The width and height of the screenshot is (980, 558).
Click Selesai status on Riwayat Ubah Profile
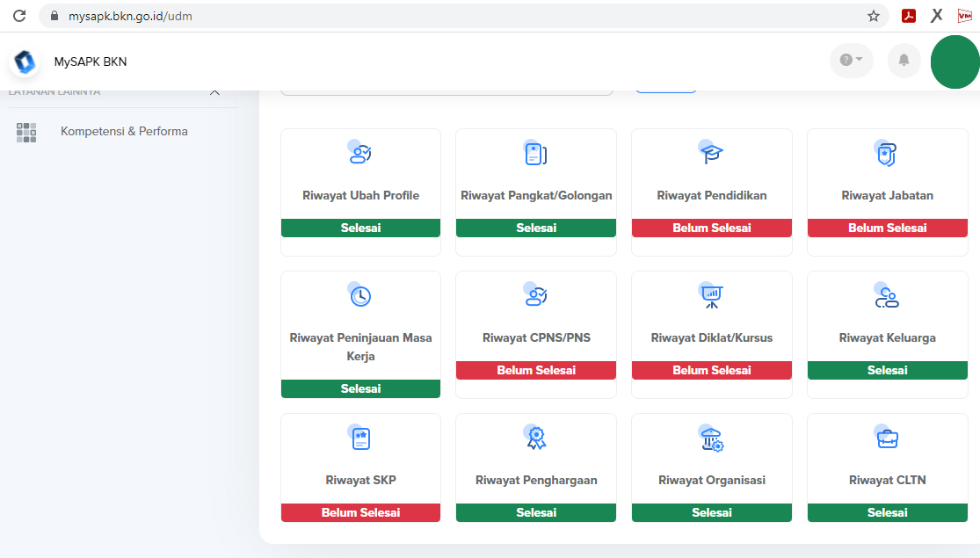360,228
